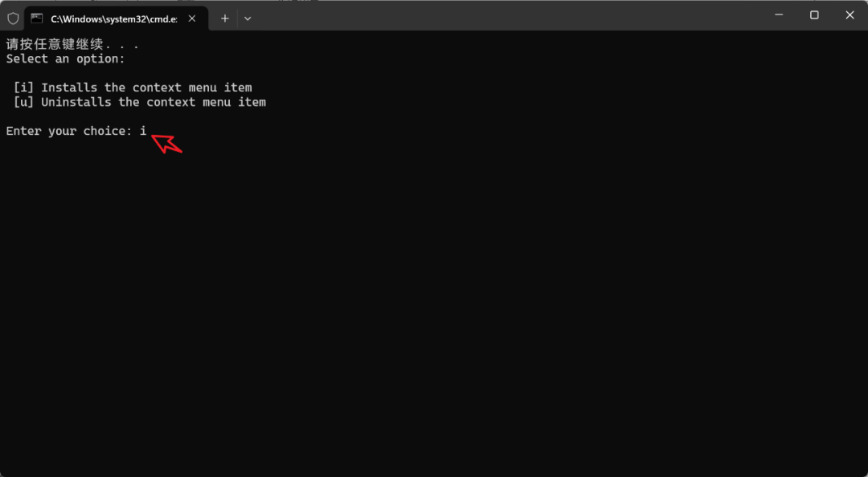Screen dimensions: 868x477
Task: Click the "Select an option:" text
Action: coord(66,59)
